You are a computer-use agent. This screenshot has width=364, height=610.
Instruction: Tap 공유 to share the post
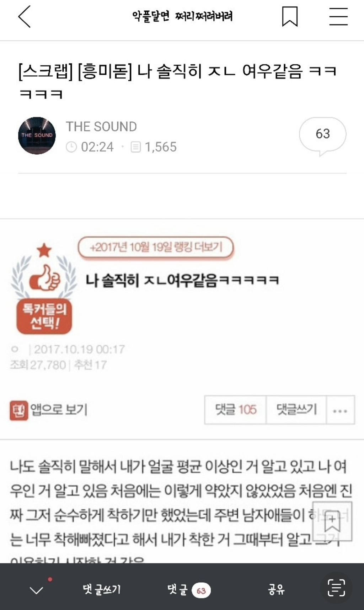(276, 590)
